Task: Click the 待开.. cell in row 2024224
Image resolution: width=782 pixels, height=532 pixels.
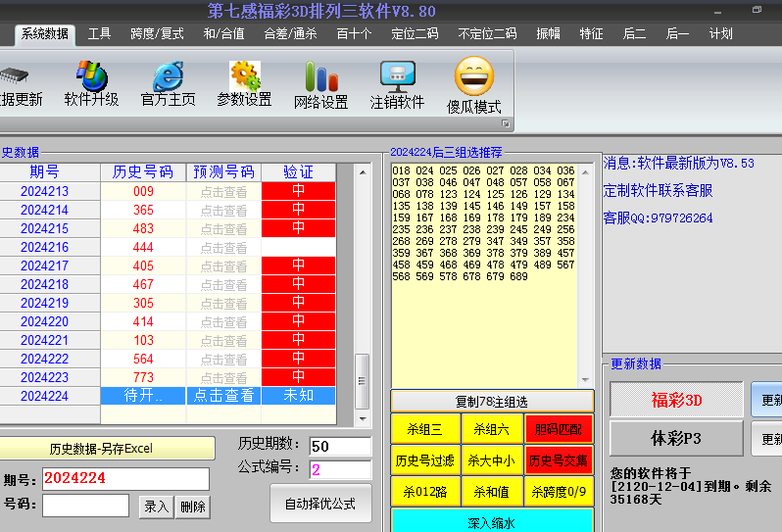Action: pyautogui.click(x=143, y=396)
